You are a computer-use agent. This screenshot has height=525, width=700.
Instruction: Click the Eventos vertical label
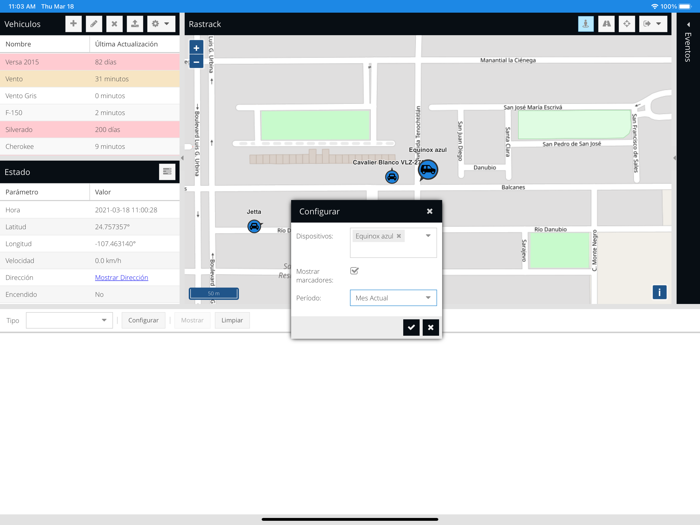coord(688,47)
